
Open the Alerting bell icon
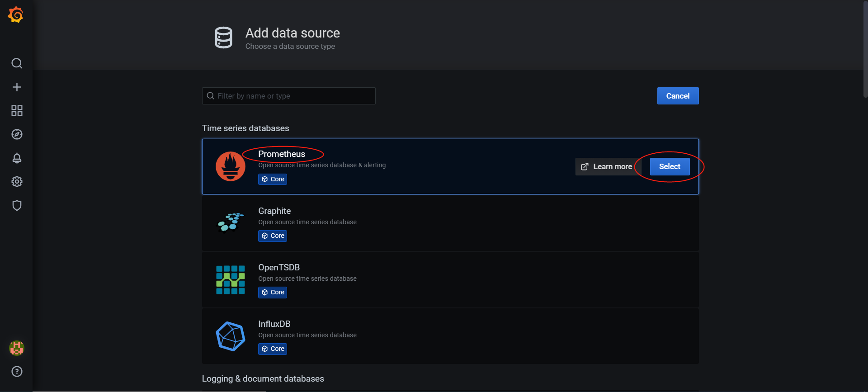17,158
